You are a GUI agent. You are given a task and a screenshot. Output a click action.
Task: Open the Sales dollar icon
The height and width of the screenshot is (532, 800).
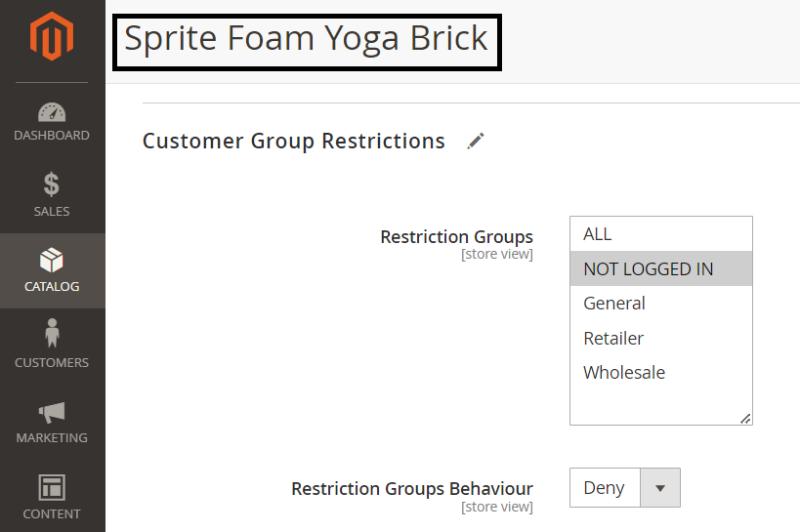click(52, 184)
